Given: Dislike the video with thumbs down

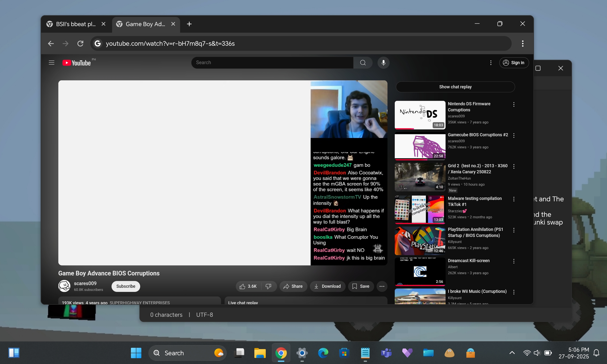Looking at the screenshot, I should coord(269,286).
